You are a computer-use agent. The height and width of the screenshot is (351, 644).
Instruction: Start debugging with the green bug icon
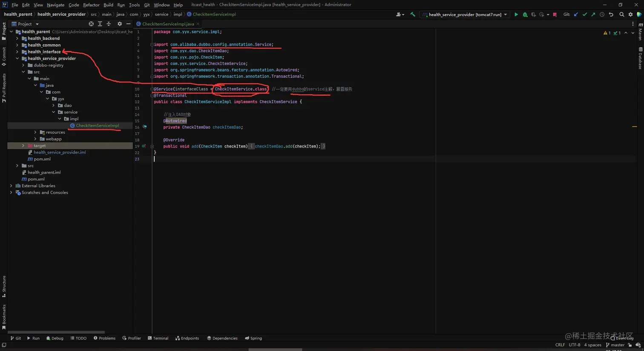point(525,14)
